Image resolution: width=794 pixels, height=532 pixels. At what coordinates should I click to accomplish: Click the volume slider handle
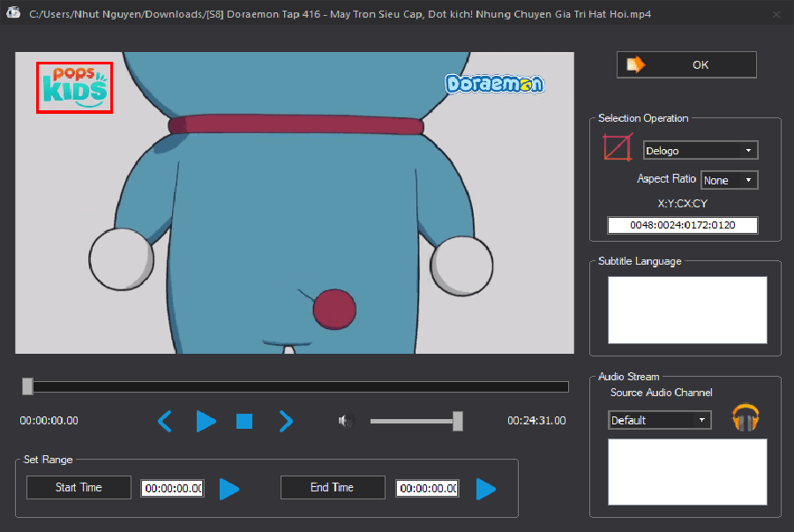[458, 421]
